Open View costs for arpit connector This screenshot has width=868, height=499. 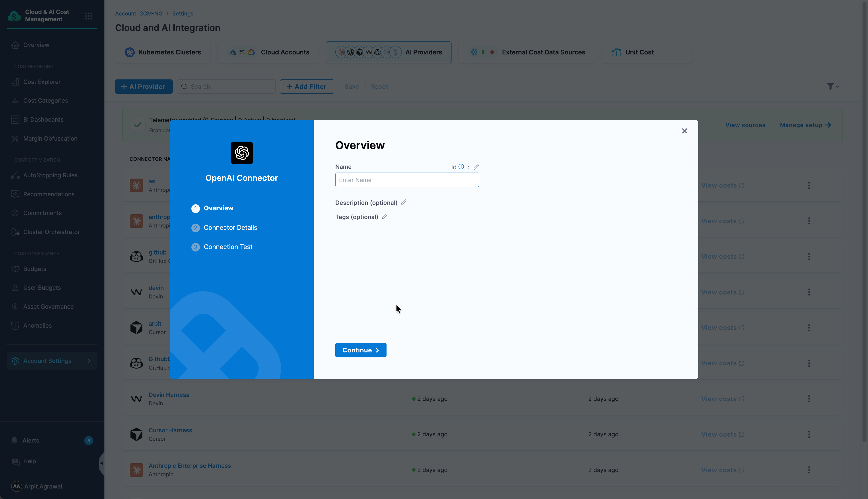point(722,328)
